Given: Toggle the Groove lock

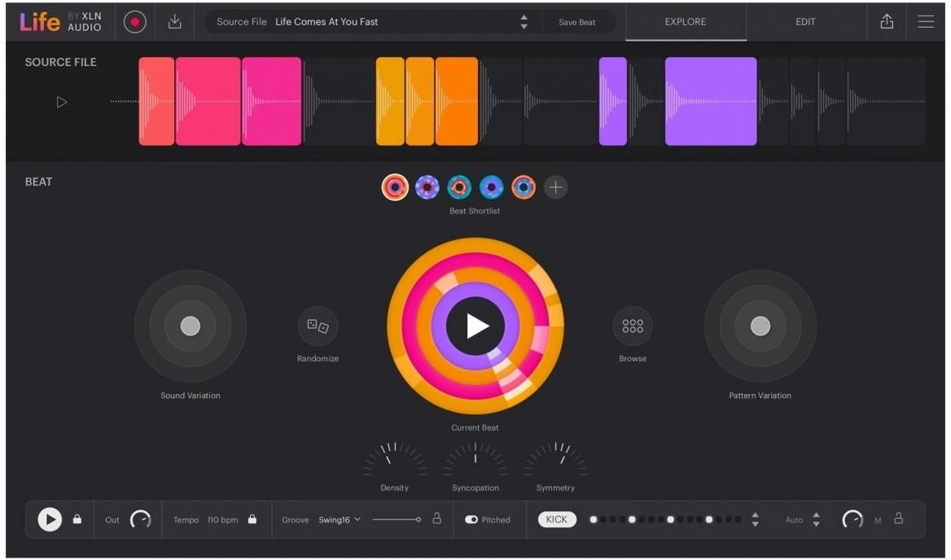Looking at the screenshot, I should pyautogui.click(x=436, y=518).
